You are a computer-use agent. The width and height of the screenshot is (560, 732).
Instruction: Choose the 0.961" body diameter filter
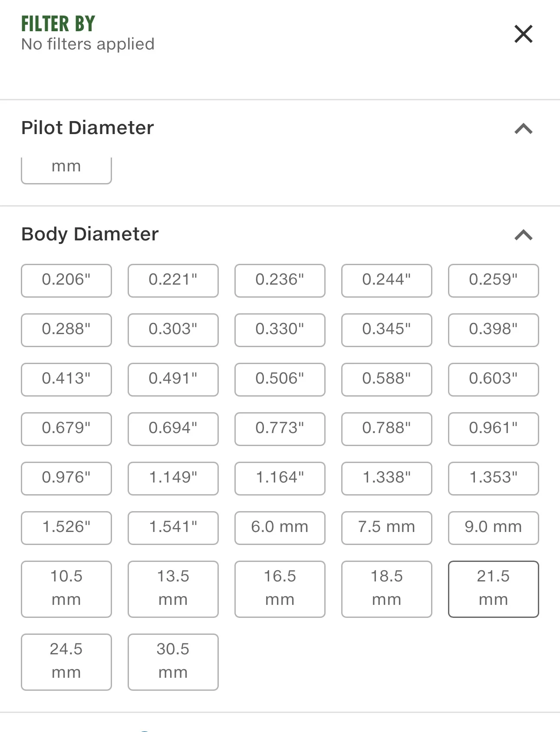point(493,429)
